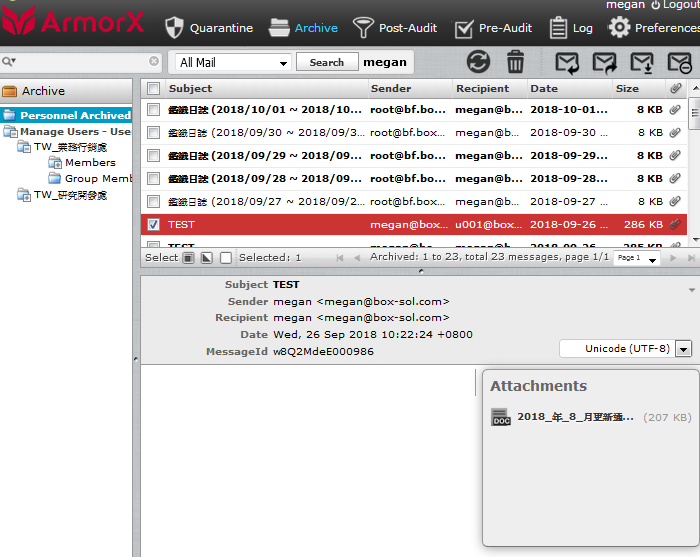Collapse the message list with the splitter arrow

(421, 271)
